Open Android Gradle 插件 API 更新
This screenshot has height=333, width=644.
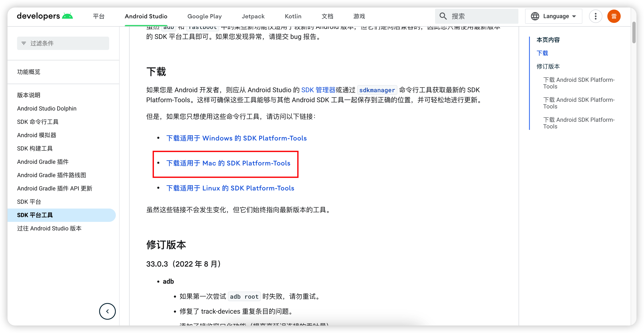coord(55,188)
